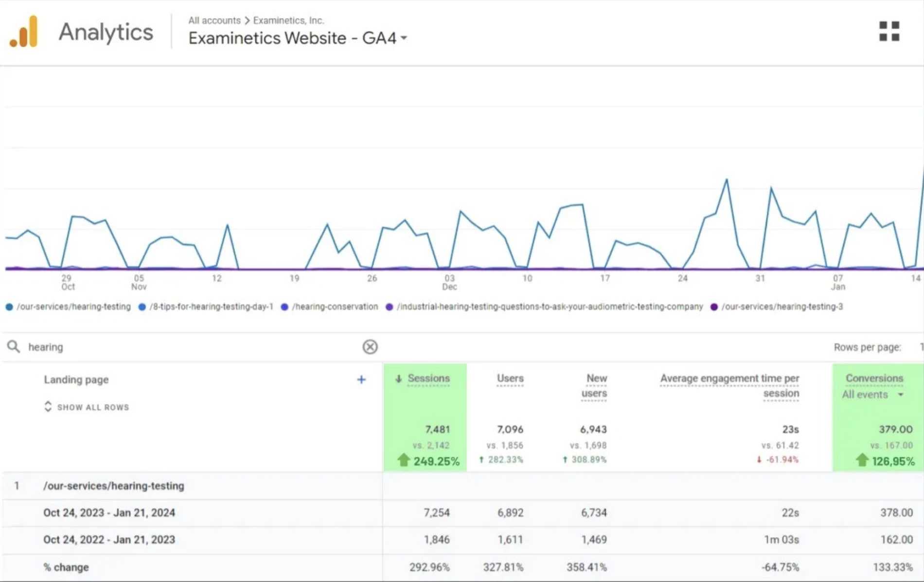Click the 1m 03s engagement cell
The width and height of the screenshot is (924, 582).
[x=782, y=540]
